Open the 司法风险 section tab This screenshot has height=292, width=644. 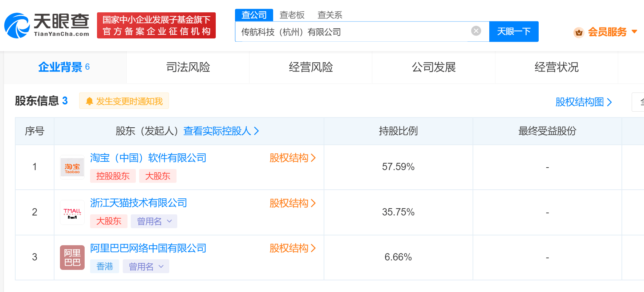point(188,67)
